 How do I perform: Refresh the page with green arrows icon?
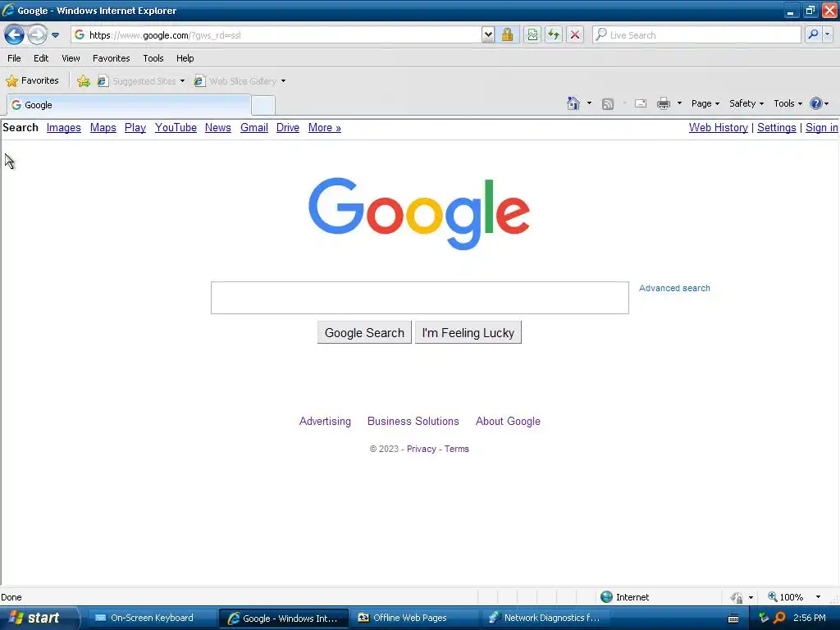(x=554, y=34)
